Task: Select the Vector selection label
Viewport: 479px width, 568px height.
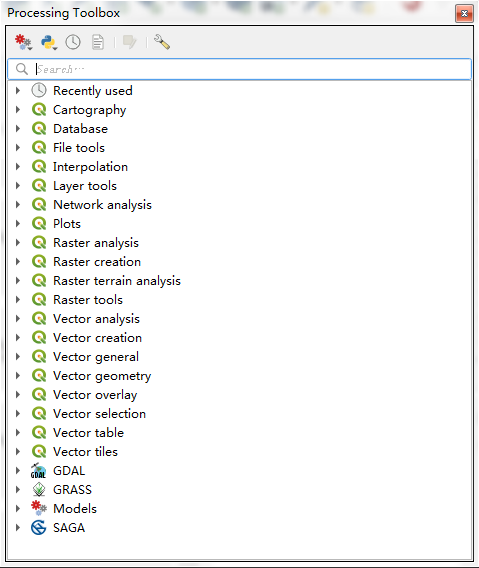Action: tap(99, 414)
